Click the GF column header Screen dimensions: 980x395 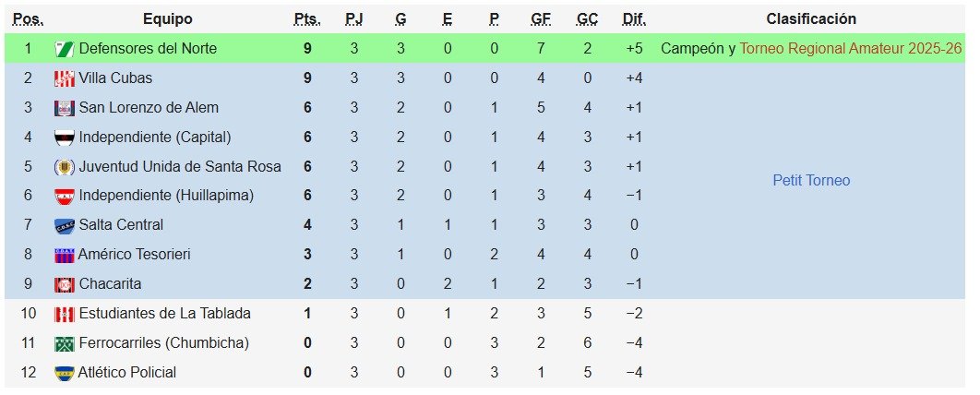point(541,19)
